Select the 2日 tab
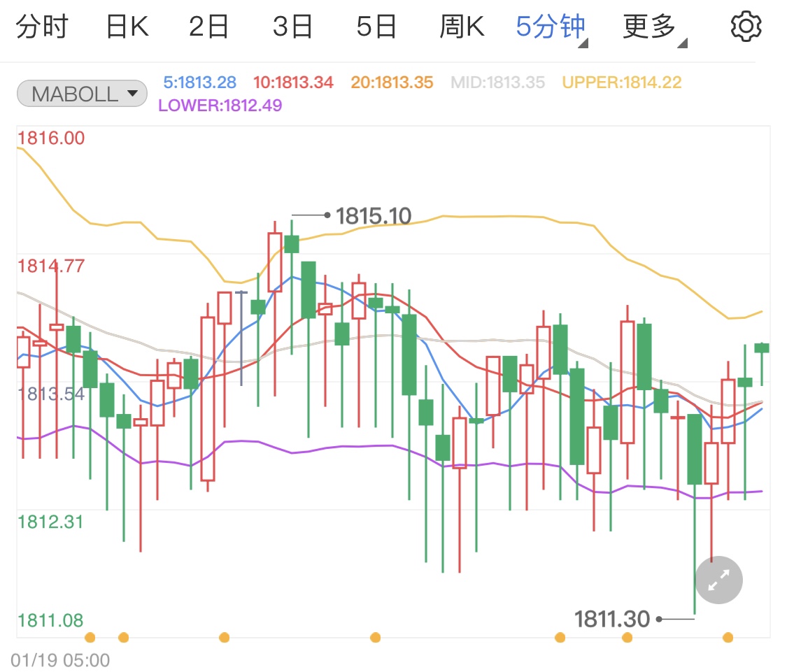This screenshot has height=672, width=787. coord(208,27)
